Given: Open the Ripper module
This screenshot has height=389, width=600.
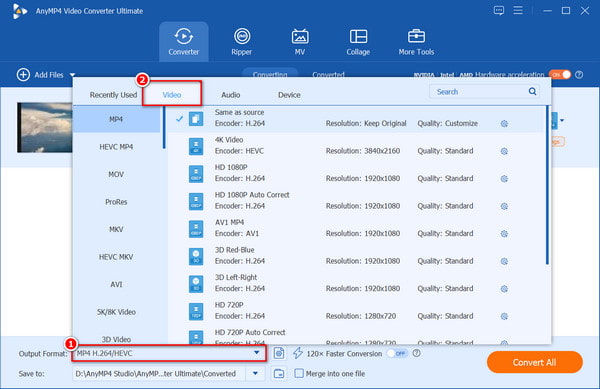Looking at the screenshot, I should [241, 42].
